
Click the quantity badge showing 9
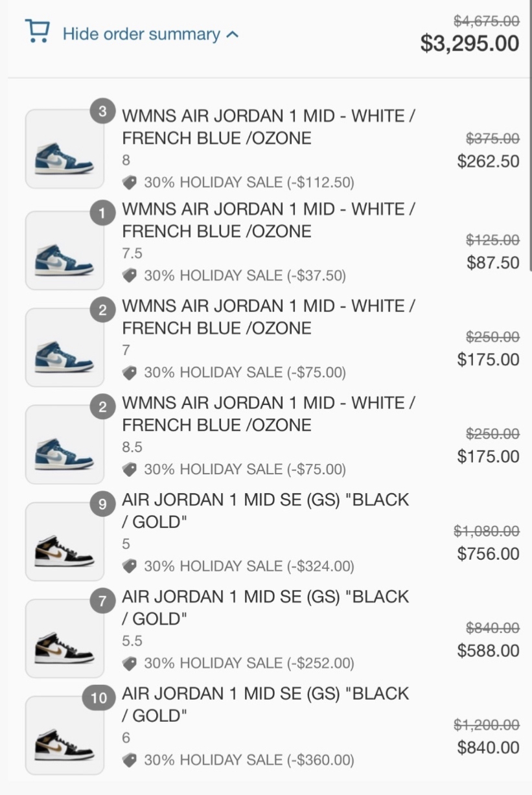pyautogui.click(x=102, y=504)
